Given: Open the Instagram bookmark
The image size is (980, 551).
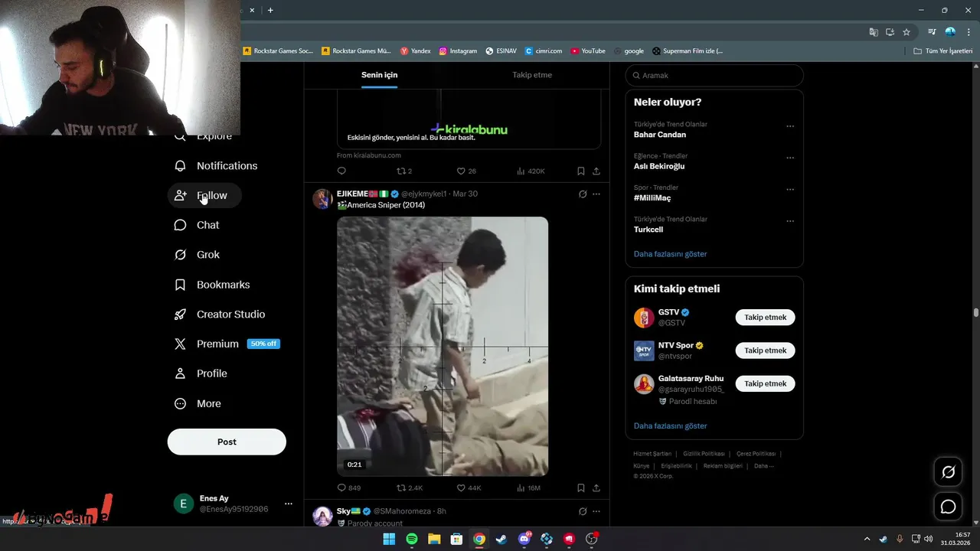Looking at the screenshot, I should click(x=458, y=51).
